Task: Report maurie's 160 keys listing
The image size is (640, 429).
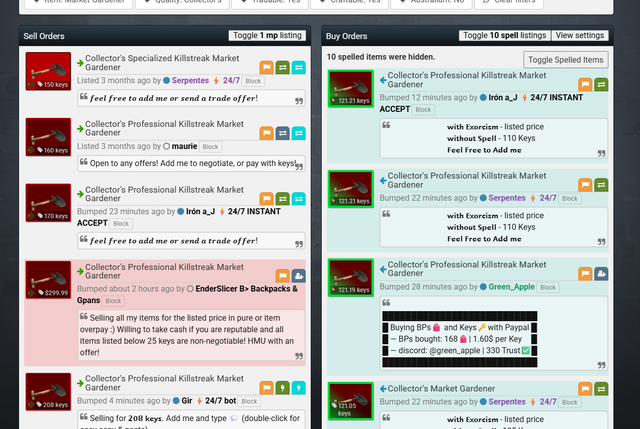Action: coord(267,133)
